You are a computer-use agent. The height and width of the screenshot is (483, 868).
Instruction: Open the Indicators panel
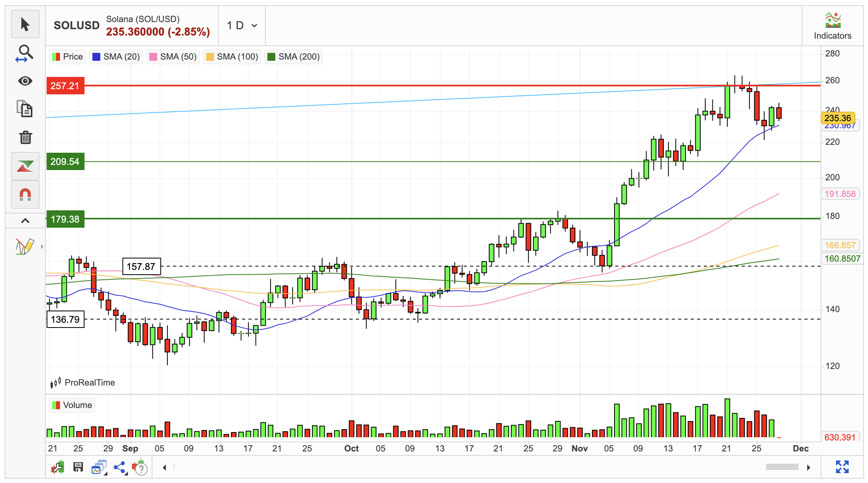click(832, 26)
